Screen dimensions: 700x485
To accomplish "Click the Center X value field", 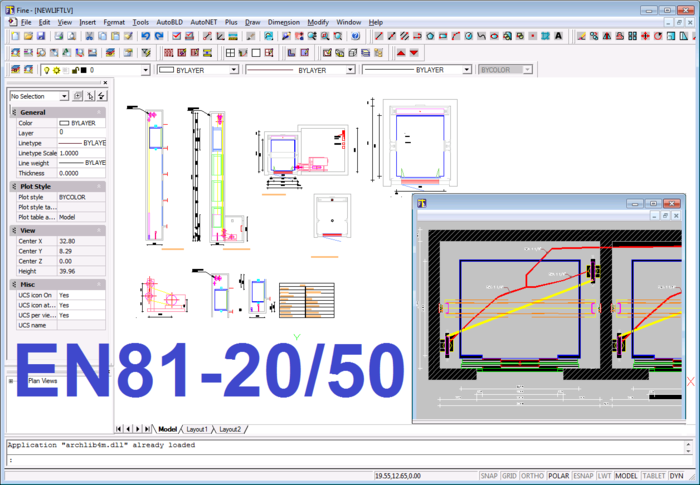I will (80, 241).
